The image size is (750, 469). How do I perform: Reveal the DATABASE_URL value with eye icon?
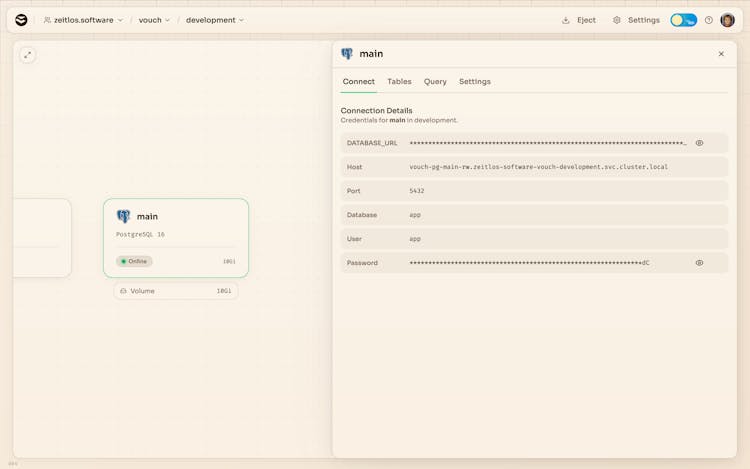699,143
